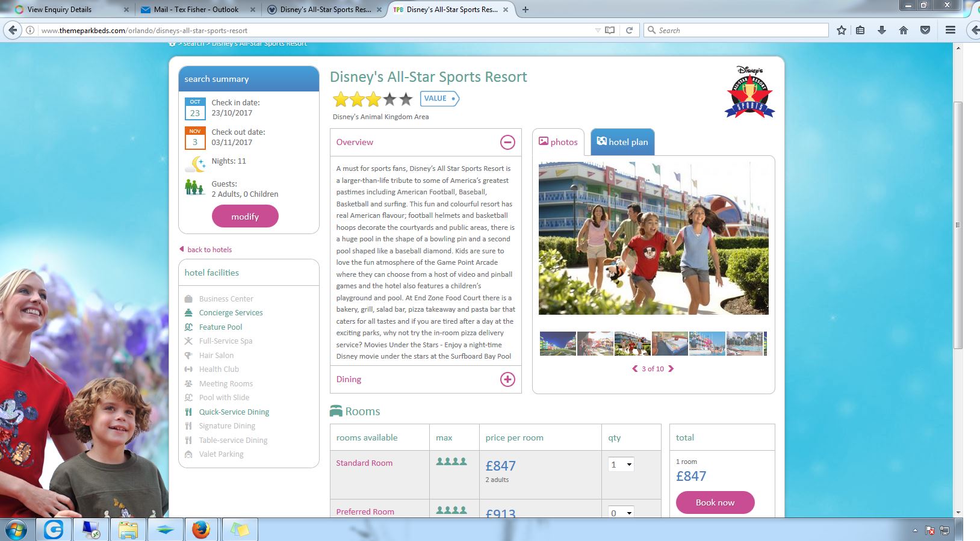Collapse the Overview section
Image resolution: width=980 pixels, height=541 pixels.
click(507, 142)
